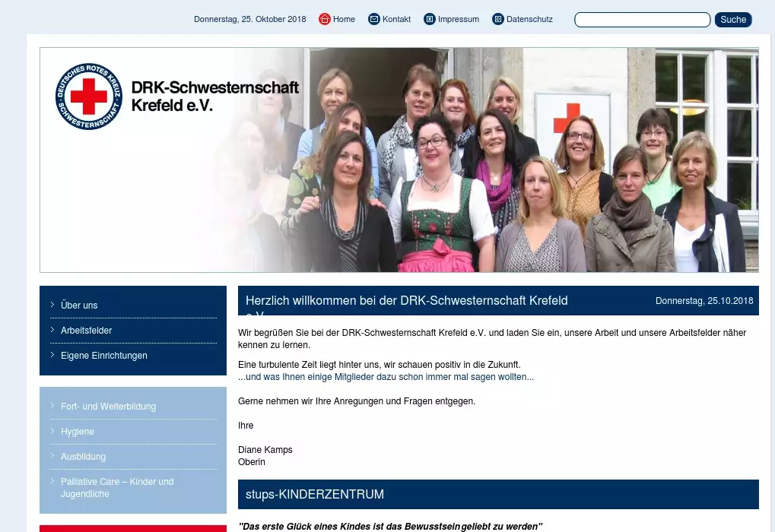
Task: Click the chevron beside Arbeitsfelder
Action: (51, 331)
